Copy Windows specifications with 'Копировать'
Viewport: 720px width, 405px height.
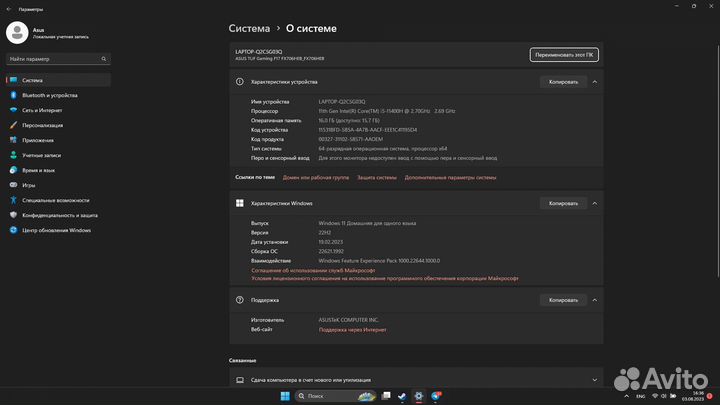(563, 203)
